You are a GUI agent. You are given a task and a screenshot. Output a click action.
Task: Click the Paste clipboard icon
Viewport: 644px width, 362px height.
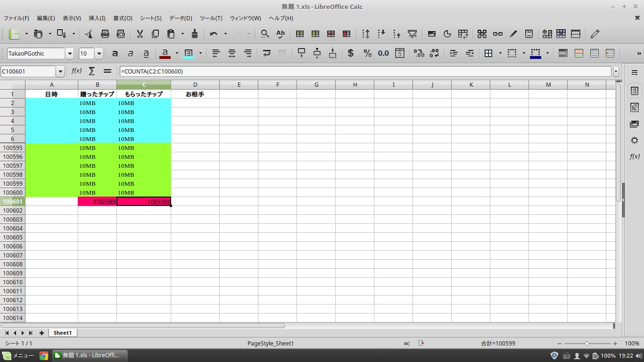171,34
